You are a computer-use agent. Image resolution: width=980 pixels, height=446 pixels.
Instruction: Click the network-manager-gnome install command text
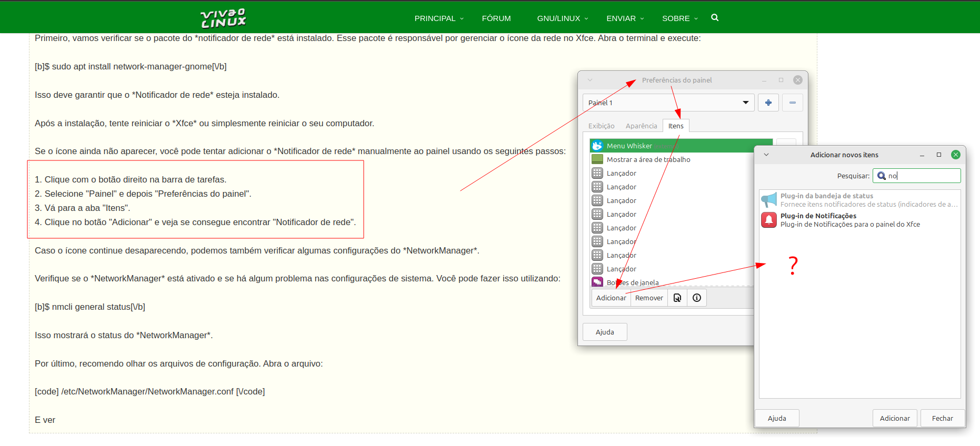pyautogui.click(x=131, y=66)
